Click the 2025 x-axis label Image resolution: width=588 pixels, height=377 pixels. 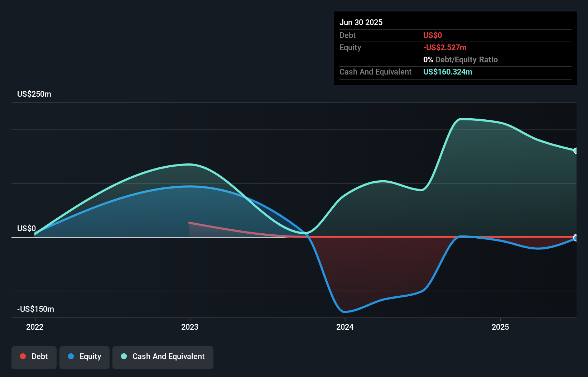(x=500, y=327)
